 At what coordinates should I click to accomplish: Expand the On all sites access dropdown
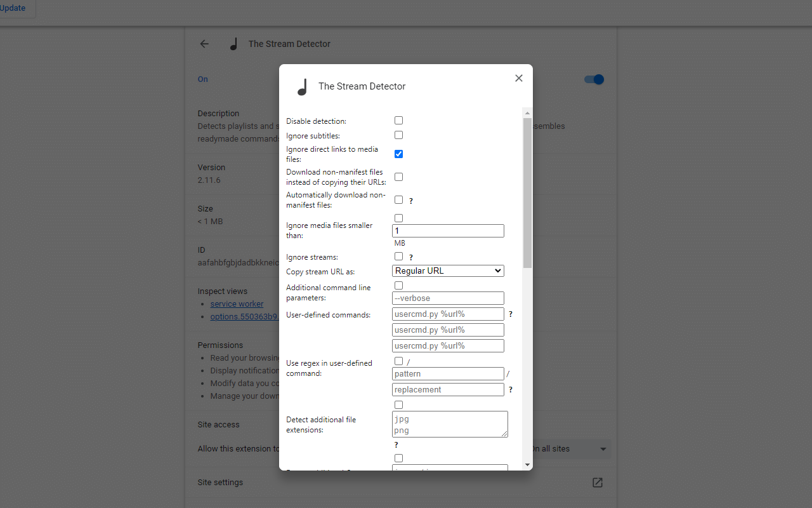569,449
